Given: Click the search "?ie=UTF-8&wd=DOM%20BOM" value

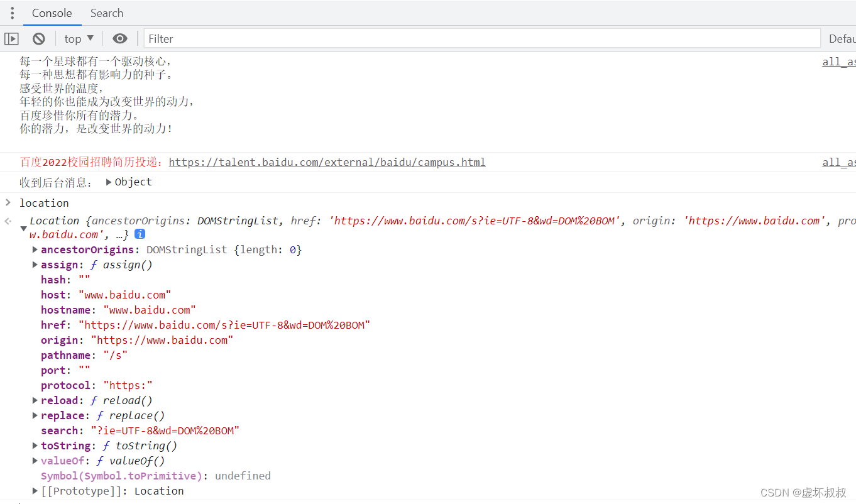Looking at the screenshot, I should pyautogui.click(x=165, y=430).
